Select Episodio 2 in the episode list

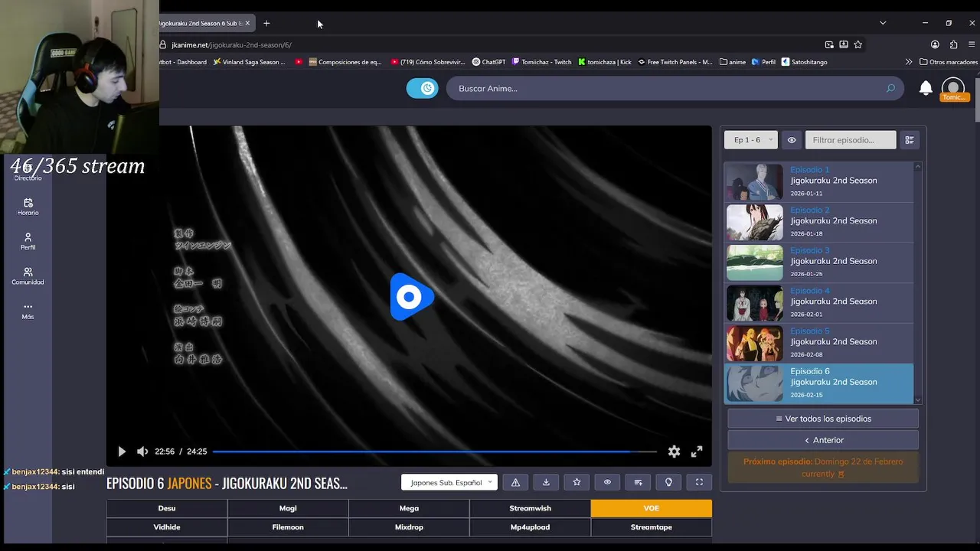pyautogui.click(x=818, y=222)
